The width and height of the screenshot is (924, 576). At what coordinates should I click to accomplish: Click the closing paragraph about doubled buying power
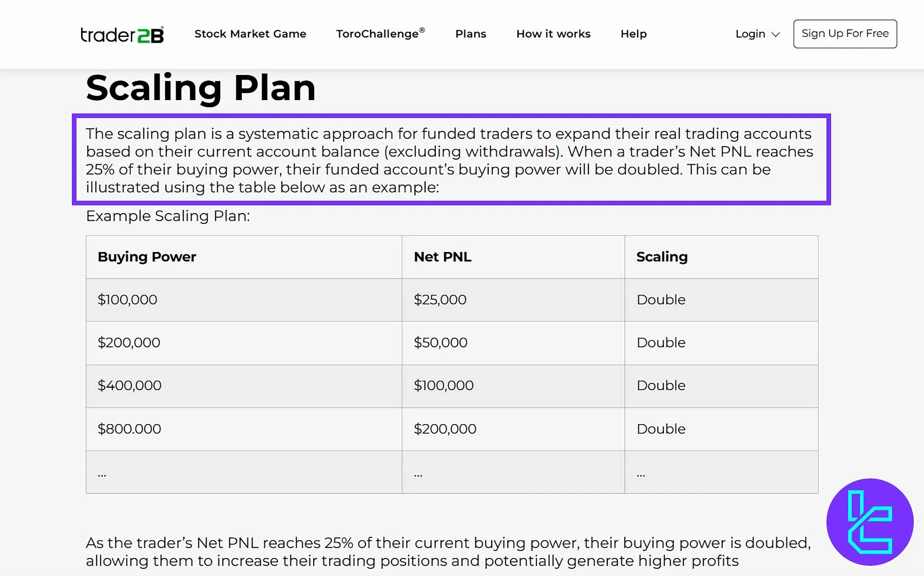[448, 551]
